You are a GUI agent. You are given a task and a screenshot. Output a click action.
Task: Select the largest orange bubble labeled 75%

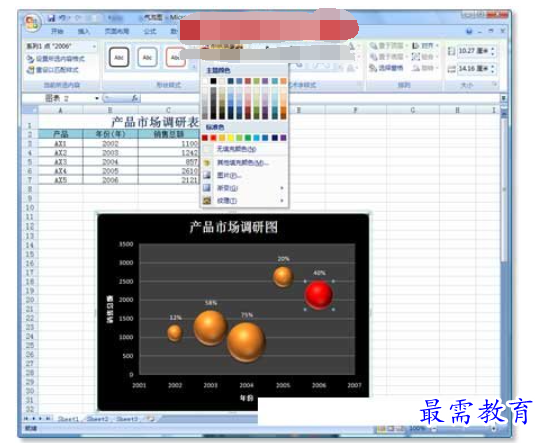tap(246, 342)
